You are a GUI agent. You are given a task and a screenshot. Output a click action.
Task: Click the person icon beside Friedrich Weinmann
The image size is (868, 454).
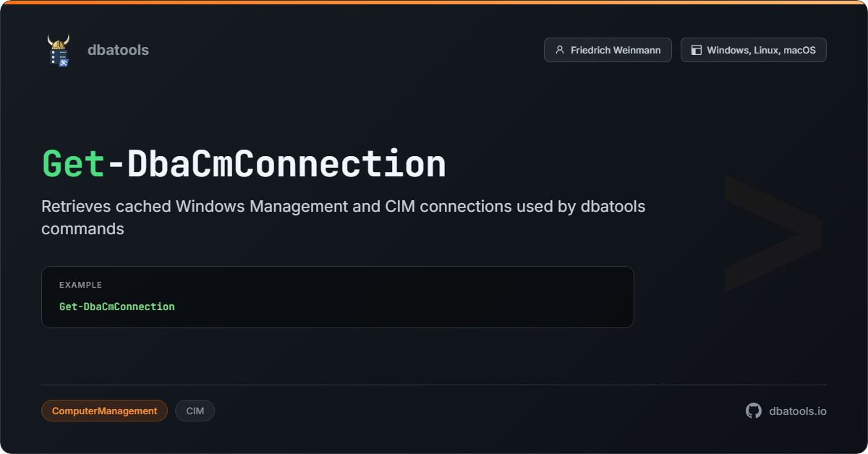tap(559, 50)
